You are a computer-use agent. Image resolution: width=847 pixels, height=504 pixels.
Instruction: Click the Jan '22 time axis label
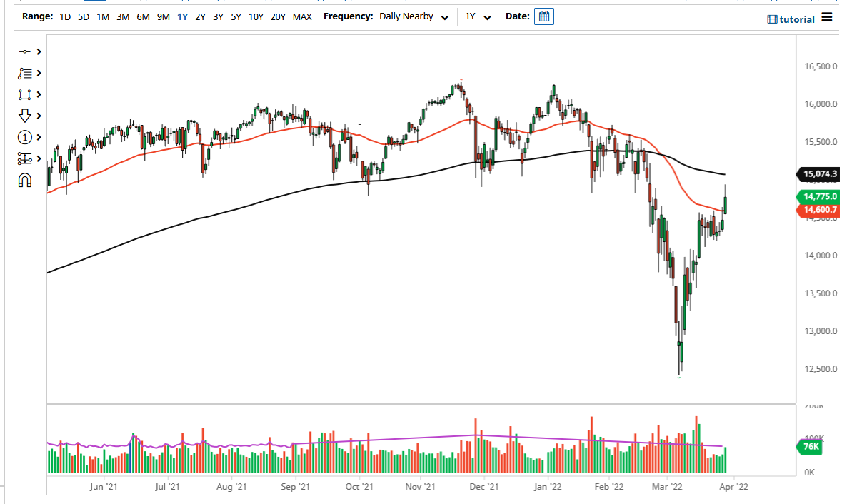(x=548, y=486)
